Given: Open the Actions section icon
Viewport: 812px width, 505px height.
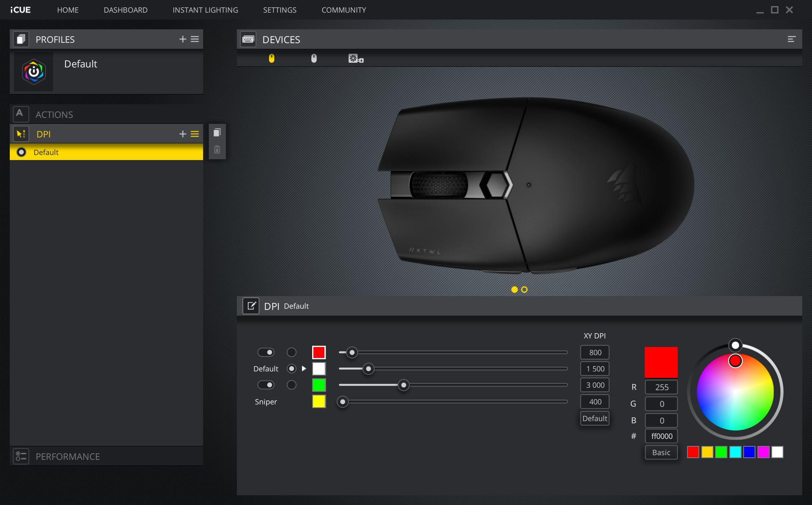Looking at the screenshot, I should 21,114.
